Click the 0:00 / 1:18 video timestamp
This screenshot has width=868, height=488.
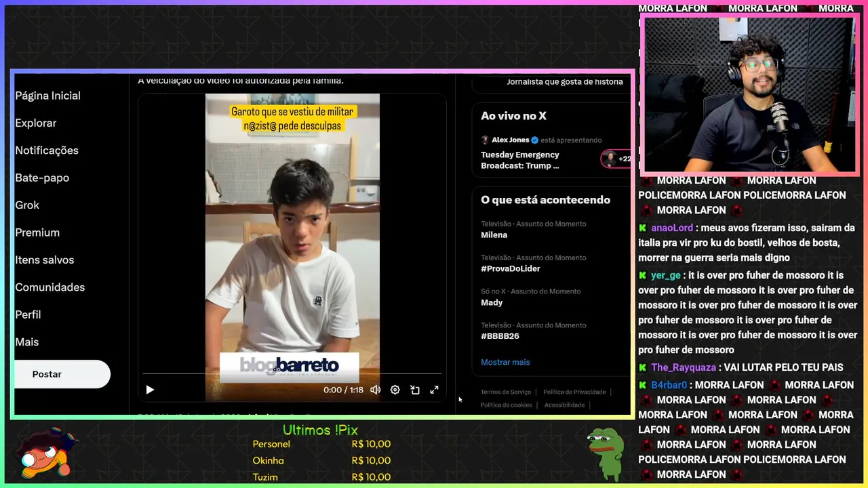pyautogui.click(x=343, y=390)
